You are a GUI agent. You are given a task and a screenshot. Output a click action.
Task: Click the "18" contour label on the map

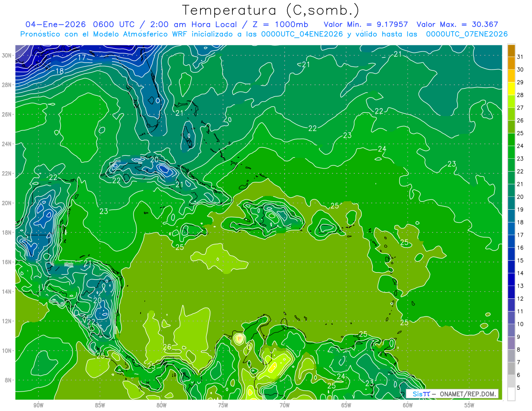59,71
